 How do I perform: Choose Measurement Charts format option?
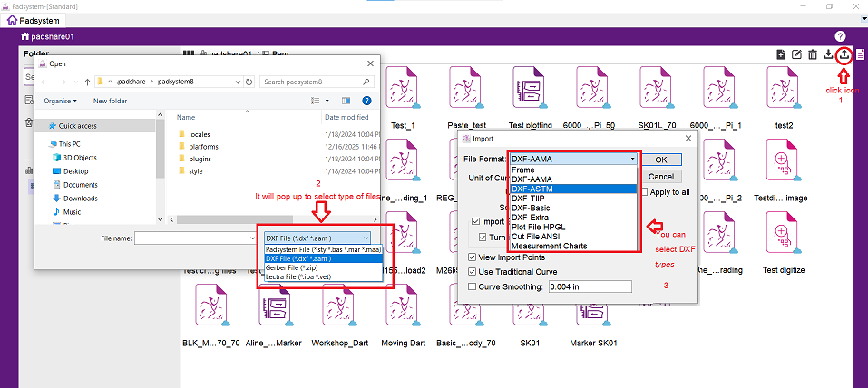point(573,246)
